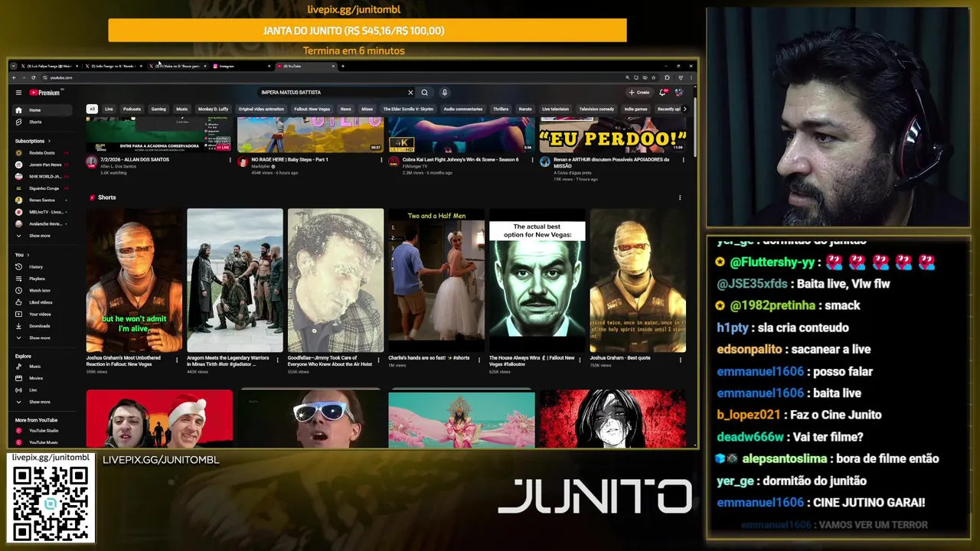Viewport: 980px width, 551px height.
Task: Clear the search box with X icon
Action: pos(410,93)
